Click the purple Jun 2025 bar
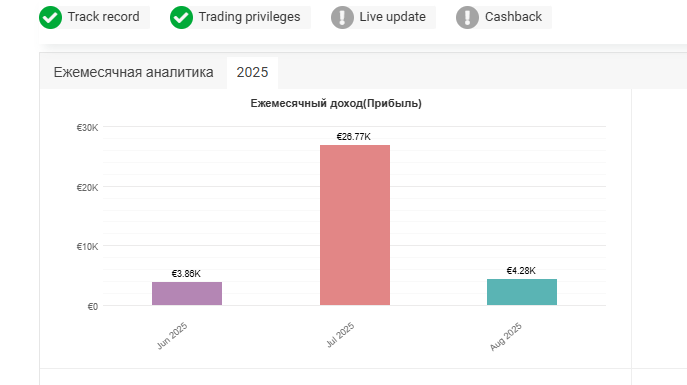This screenshot has width=687, height=385. pyautogui.click(x=187, y=293)
